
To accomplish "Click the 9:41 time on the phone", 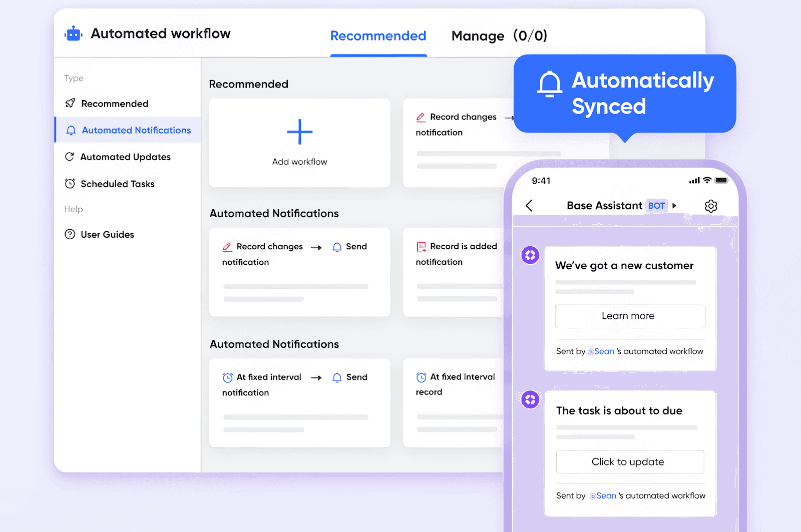I will click(541, 181).
